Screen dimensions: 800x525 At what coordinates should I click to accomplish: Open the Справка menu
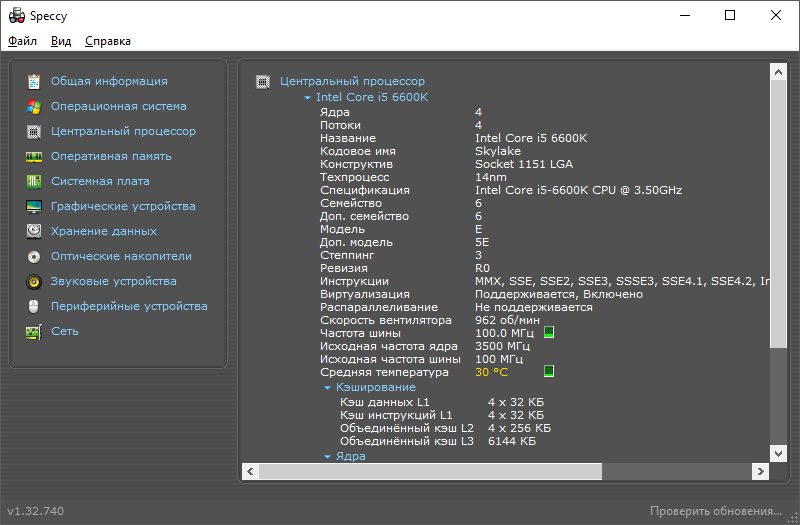(108, 41)
